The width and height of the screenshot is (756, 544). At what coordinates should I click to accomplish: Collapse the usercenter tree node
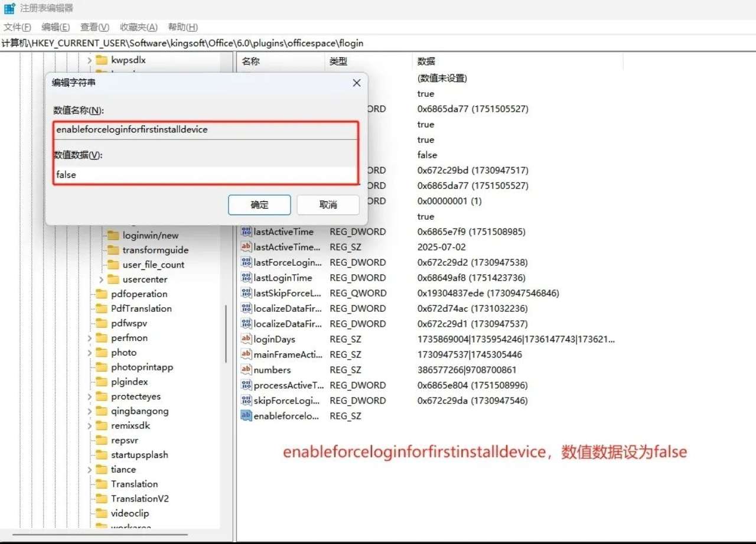pos(100,279)
